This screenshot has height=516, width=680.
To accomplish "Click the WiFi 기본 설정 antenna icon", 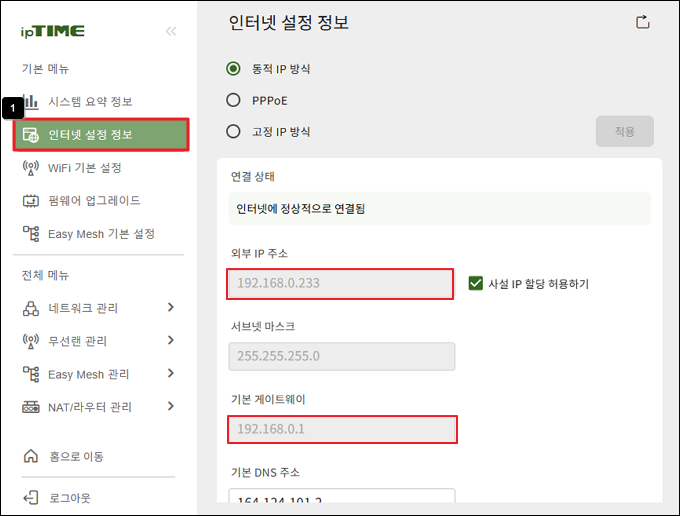I will (x=30, y=168).
